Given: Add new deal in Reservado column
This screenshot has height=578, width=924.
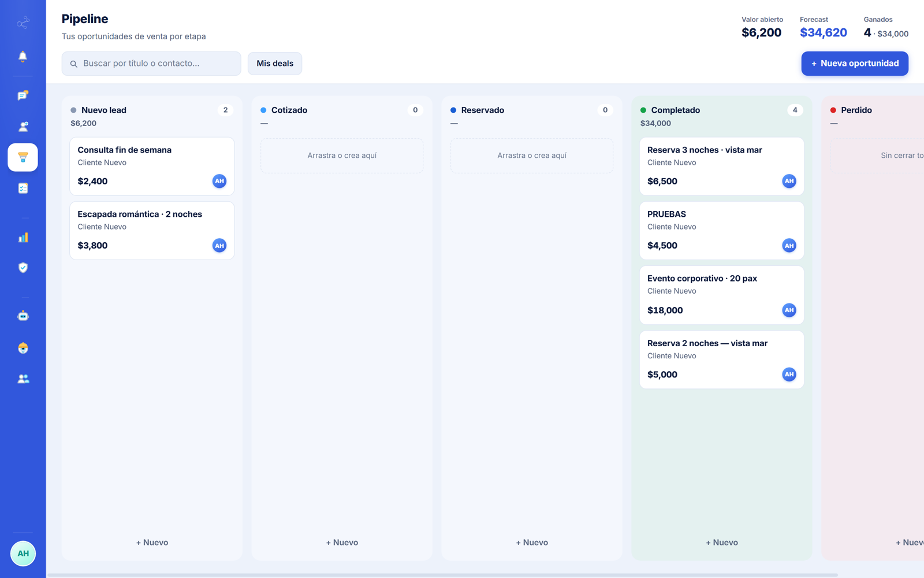Looking at the screenshot, I should [x=532, y=542].
